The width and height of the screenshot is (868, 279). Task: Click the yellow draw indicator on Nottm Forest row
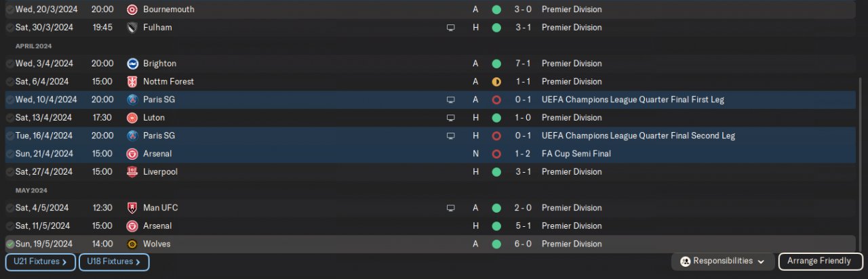[496, 82]
